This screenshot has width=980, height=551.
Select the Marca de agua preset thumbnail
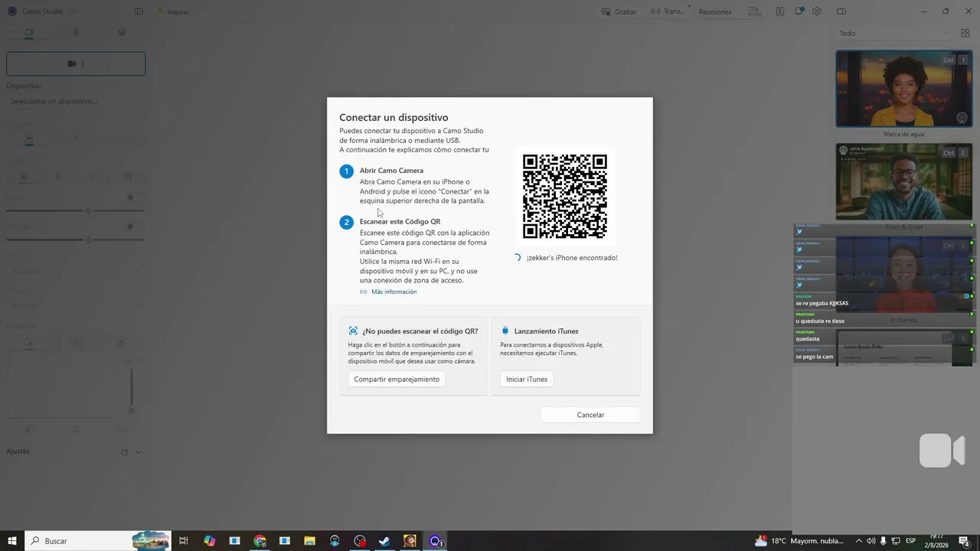[x=904, y=89]
